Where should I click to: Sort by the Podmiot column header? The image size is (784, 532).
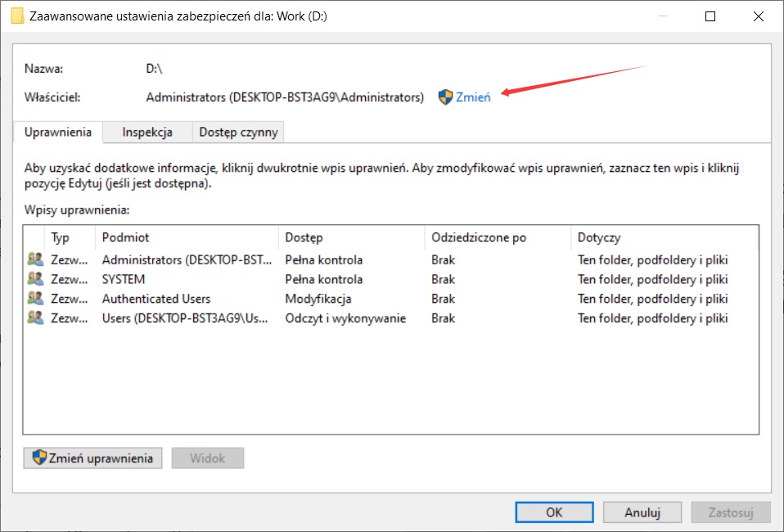coord(125,238)
